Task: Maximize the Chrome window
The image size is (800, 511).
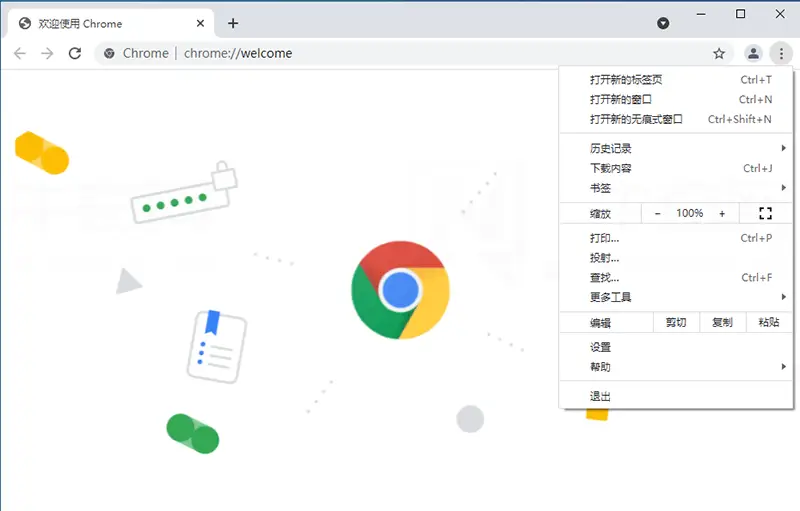Action: (740, 14)
